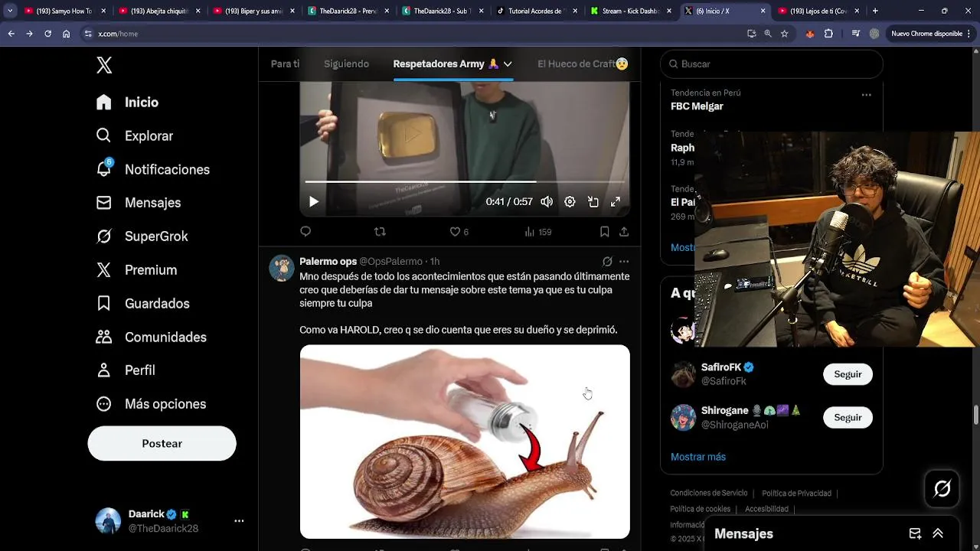Open Palermo ops profile name link
Viewport: 980px width, 551px height.
(328, 262)
